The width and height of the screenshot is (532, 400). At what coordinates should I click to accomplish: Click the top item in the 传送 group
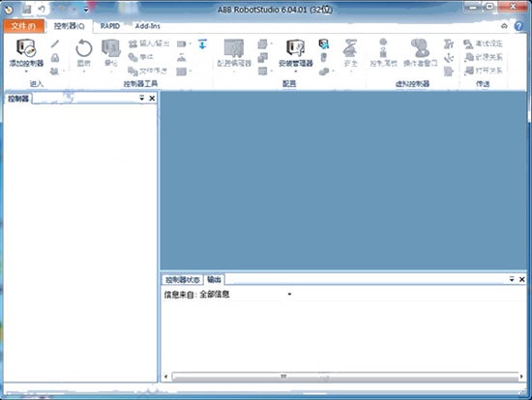click(x=484, y=43)
